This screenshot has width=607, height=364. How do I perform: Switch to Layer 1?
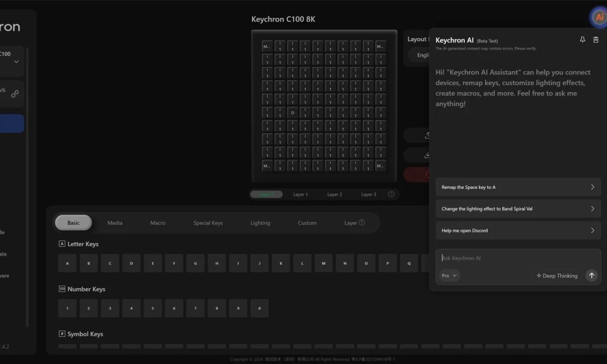(300, 194)
